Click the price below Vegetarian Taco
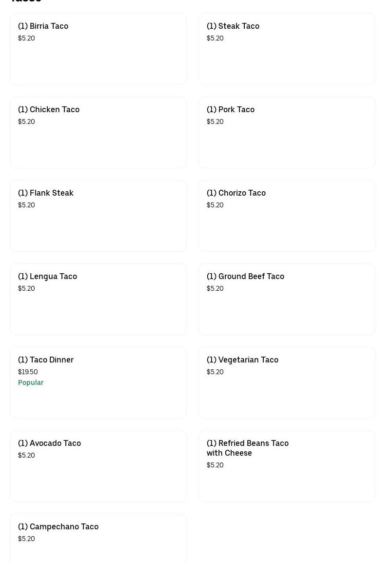Viewport: 392px width, 563px height. (x=215, y=372)
